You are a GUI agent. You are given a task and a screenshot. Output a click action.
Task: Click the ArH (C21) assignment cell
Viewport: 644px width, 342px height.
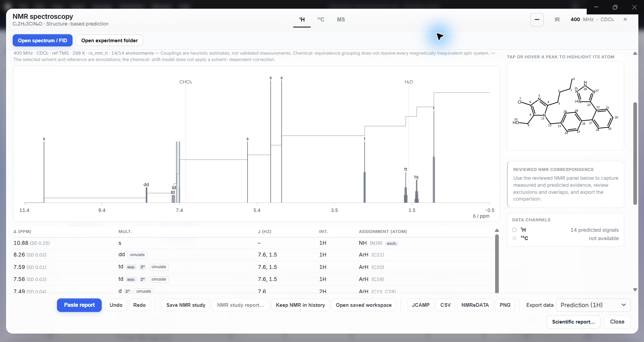click(x=371, y=255)
